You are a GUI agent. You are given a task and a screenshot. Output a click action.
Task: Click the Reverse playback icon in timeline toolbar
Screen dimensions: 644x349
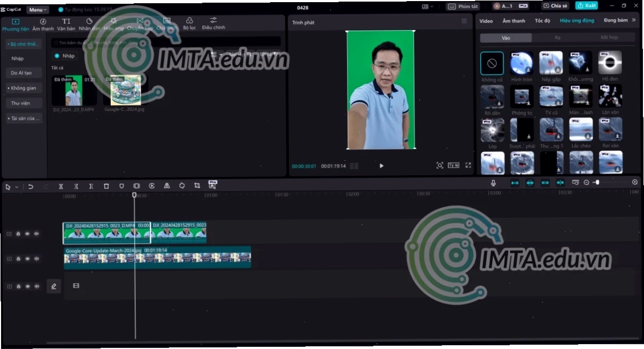(152, 186)
